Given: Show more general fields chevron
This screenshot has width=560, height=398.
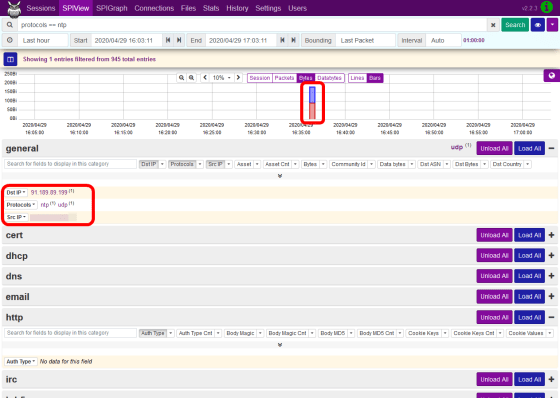Looking at the screenshot, I should tap(280, 176).
